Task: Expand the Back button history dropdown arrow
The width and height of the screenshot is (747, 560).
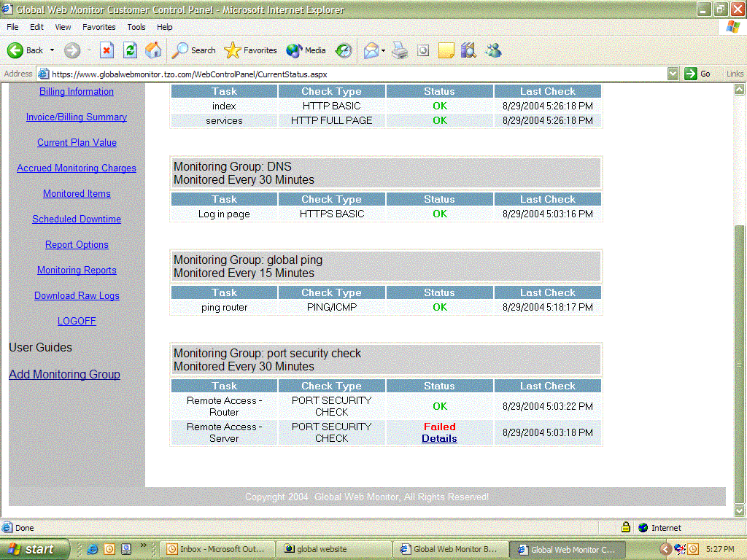Action: (x=52, y=51)
